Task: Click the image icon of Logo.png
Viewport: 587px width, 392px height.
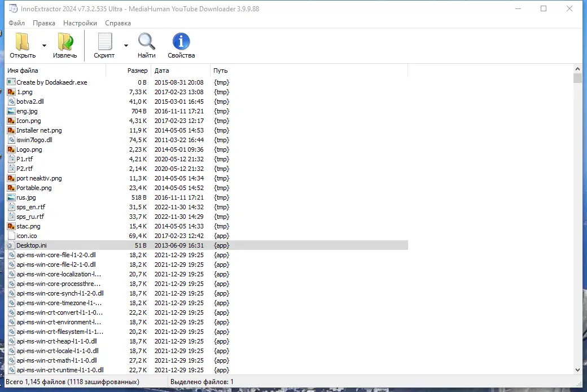Action: click(11, 149)
